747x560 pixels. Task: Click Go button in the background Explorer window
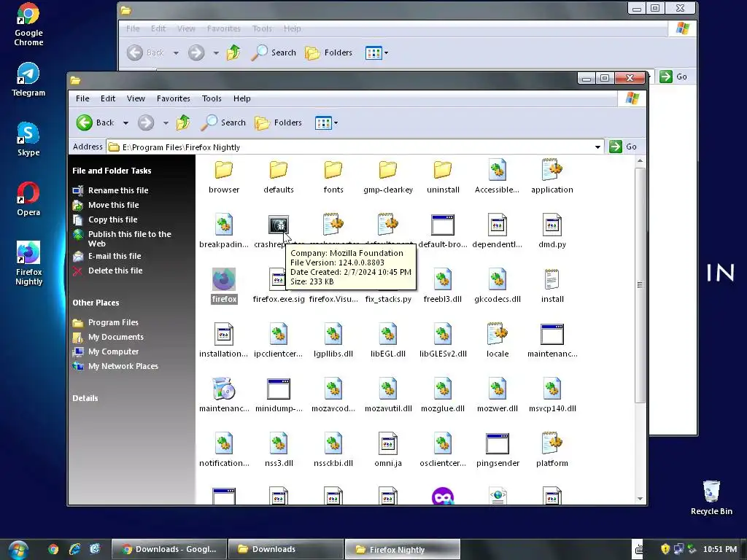pyautogui.click(x=673, y=77)
